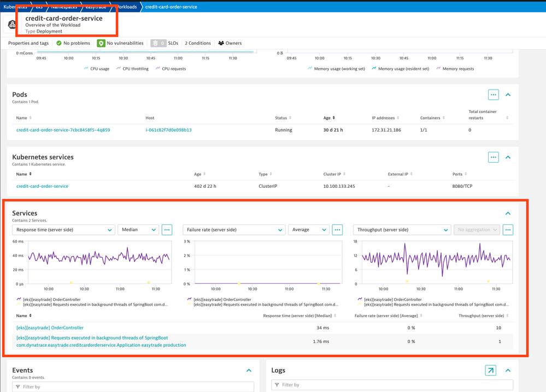Click the No vulnerabilities shield icon

click(x=101, y=43)
